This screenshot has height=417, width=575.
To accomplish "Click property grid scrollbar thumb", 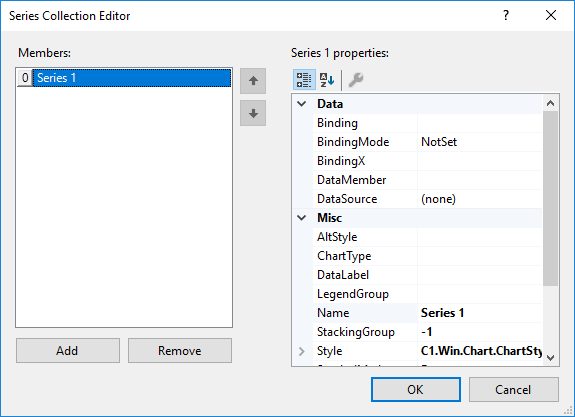I will pyautogui.click(x=550, y=198).
